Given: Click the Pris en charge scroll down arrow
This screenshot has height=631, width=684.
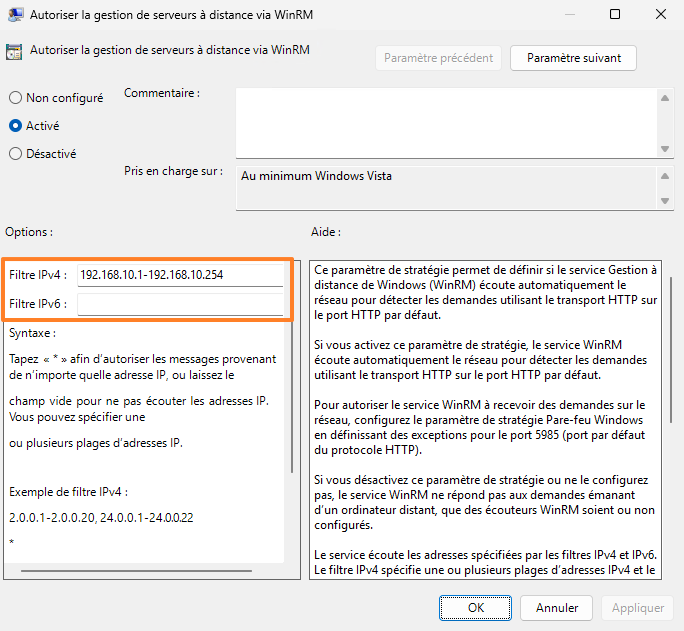Looking at the screenshot, I should click(665, 201).
